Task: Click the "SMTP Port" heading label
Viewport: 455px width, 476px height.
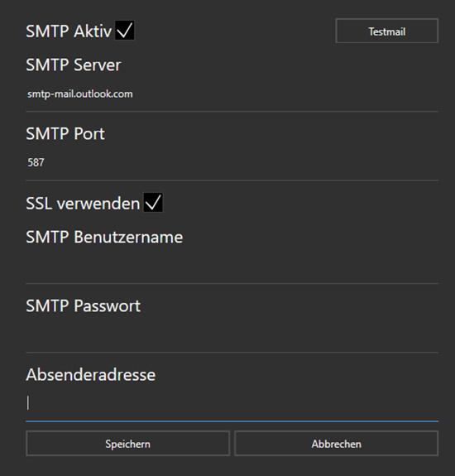Action: point(65,133)
